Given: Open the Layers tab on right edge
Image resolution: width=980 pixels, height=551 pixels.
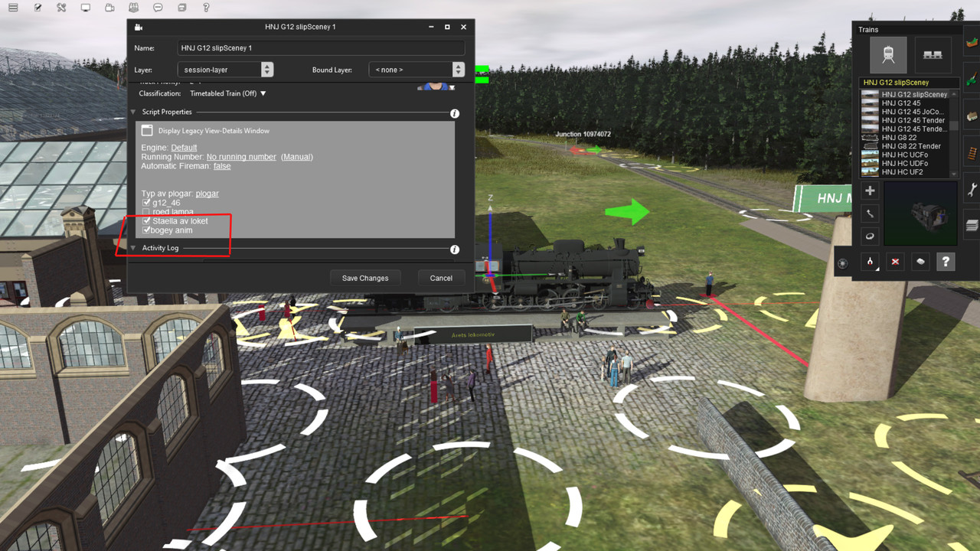Looking at the screenshot, I should click(x=972, y=225).
